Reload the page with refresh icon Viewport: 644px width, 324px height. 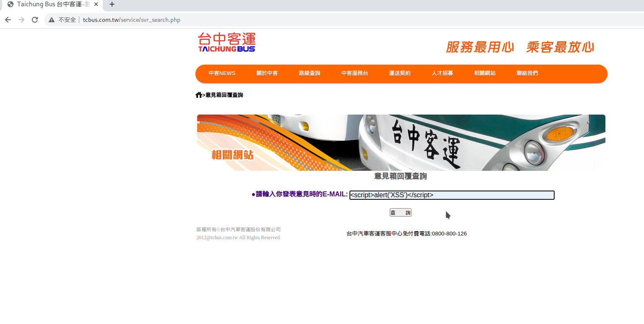35,20
